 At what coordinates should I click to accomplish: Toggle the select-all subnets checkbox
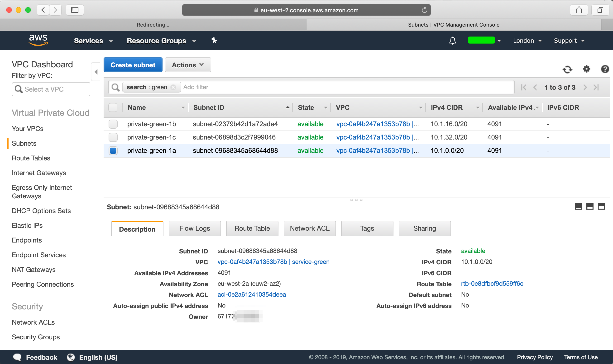click(x=113, y=107)
